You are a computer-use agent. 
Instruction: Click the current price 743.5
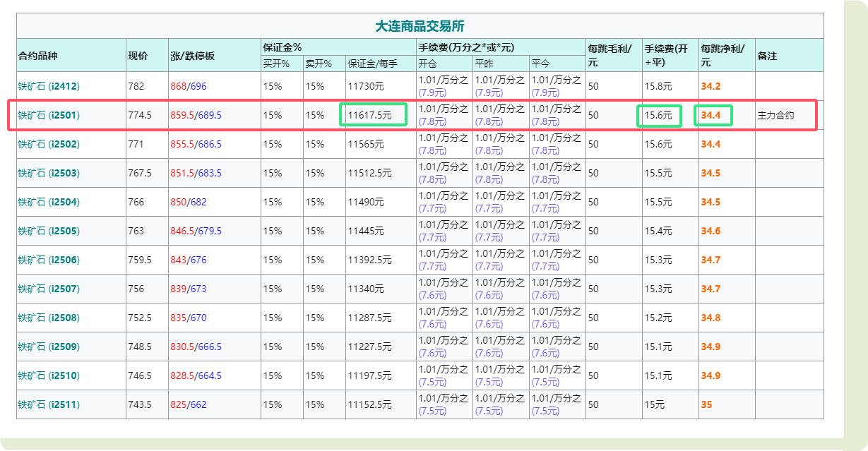tap(140, 404)
